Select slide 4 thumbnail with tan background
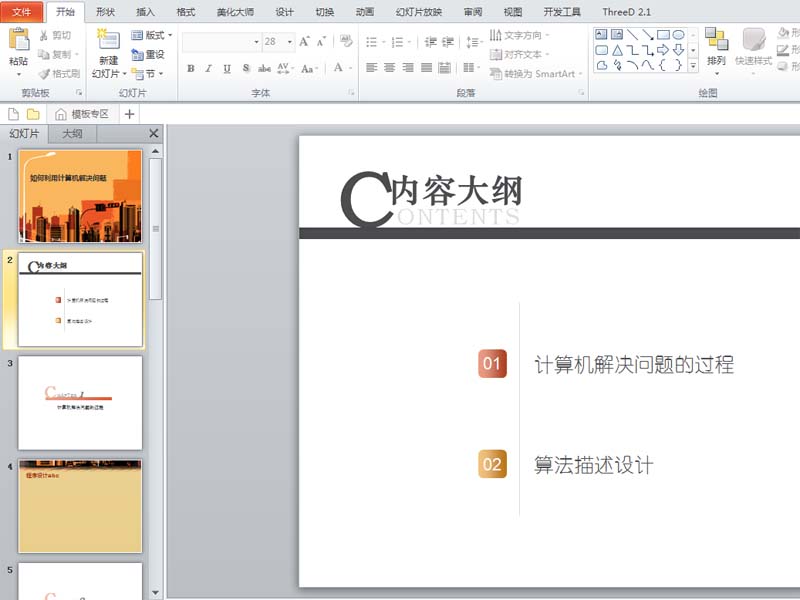 point(81,506)
